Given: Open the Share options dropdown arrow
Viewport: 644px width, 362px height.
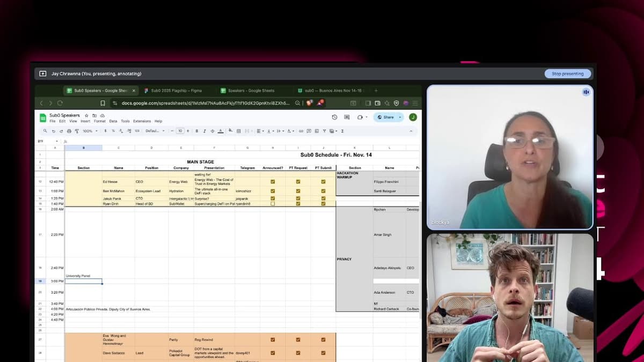Looking at the screenshot, I should 400,117.
